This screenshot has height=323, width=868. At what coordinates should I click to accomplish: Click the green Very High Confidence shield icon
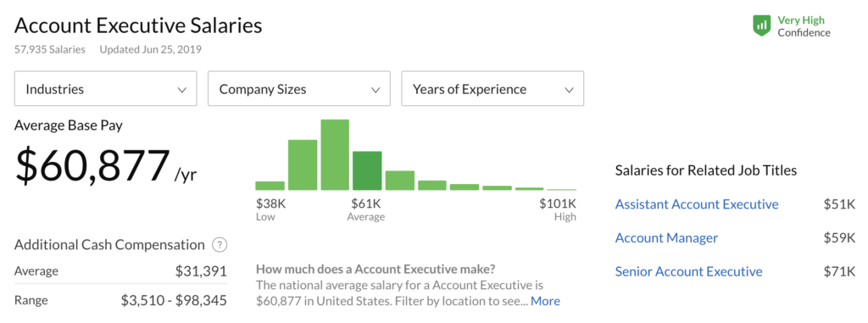click(762, 26)
